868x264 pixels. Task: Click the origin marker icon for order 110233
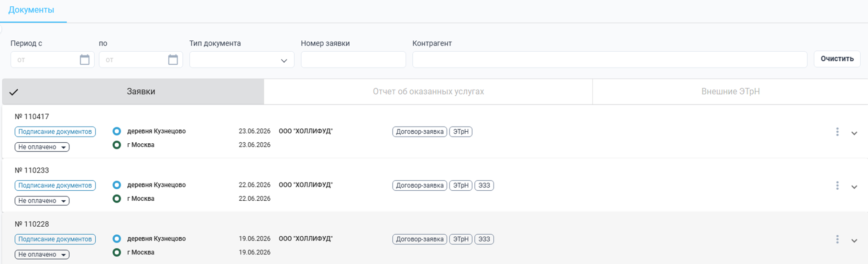(117, 185)
